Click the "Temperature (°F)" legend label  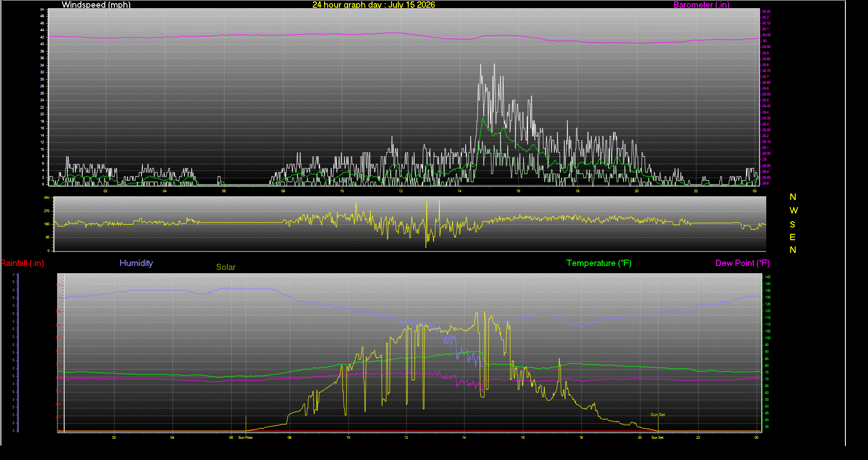[599, 263]
